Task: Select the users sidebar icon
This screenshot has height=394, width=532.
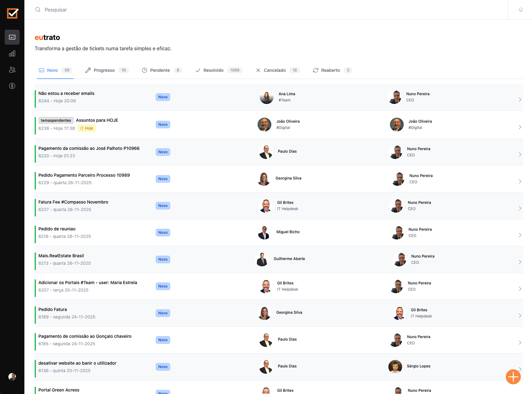Action: [12, 70]
